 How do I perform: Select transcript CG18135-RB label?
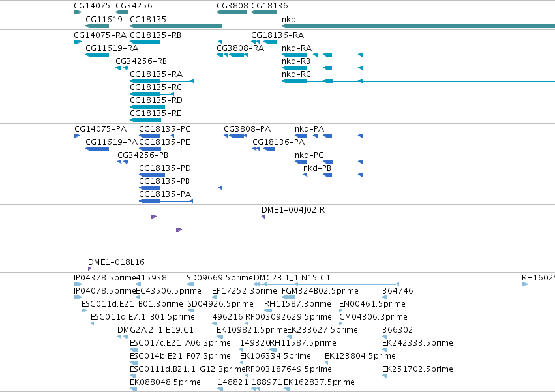coord(156,35)
